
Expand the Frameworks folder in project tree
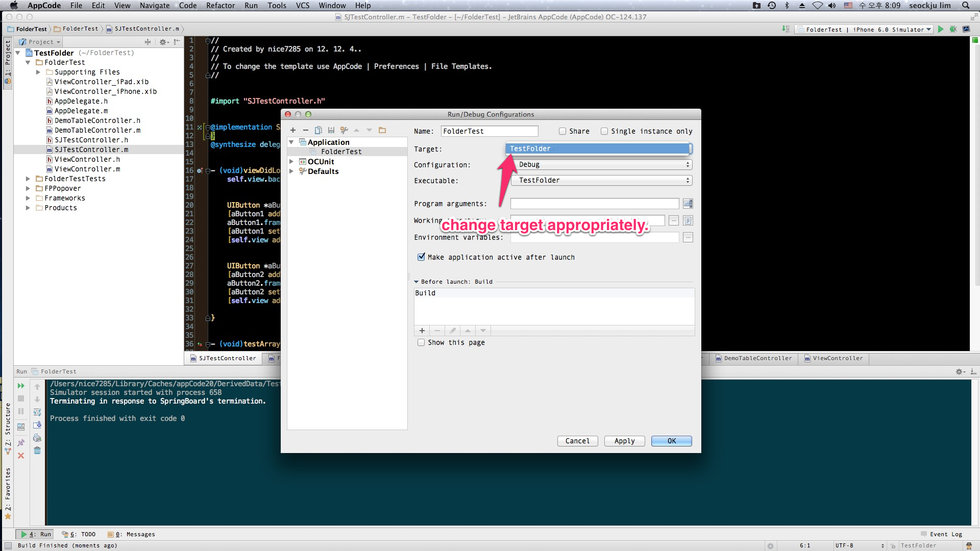pos(28,198)
